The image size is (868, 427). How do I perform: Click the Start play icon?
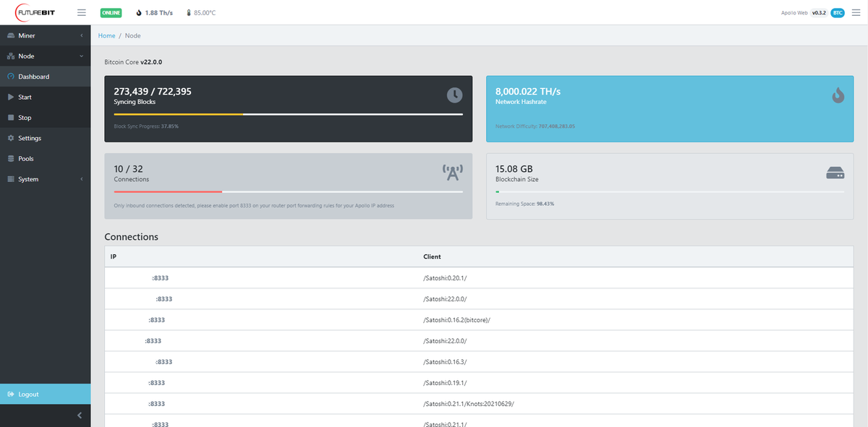click(x=11, y=97)
